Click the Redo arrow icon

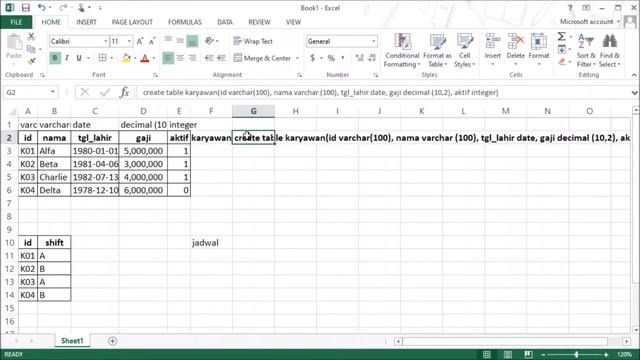pyautogui.click(x=62, y=7)
